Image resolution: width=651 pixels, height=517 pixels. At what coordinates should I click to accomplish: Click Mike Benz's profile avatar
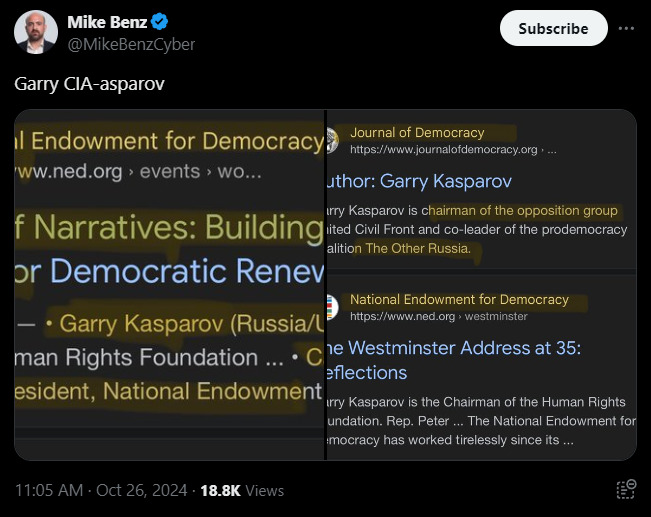[35, 32]
